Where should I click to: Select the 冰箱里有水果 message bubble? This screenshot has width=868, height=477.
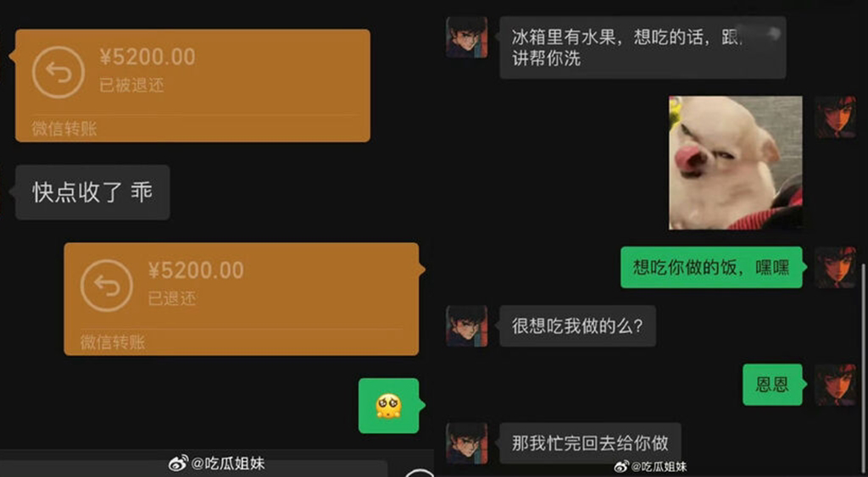[x=643, y=47]
